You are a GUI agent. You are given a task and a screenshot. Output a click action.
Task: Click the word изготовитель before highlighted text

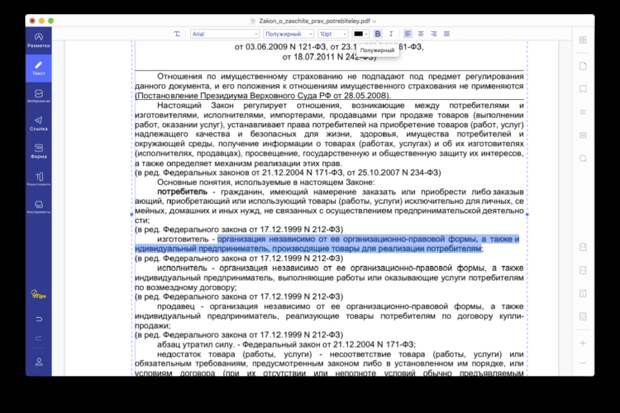[182, 239]
